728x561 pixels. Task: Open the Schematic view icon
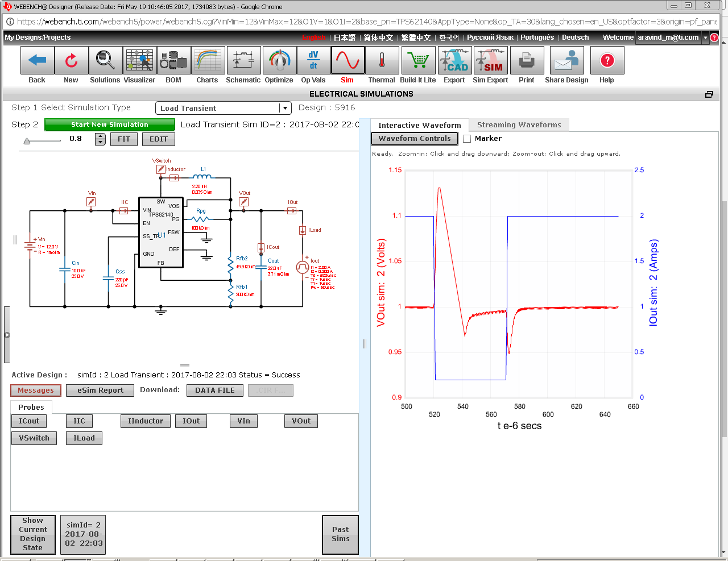(243, 60)
